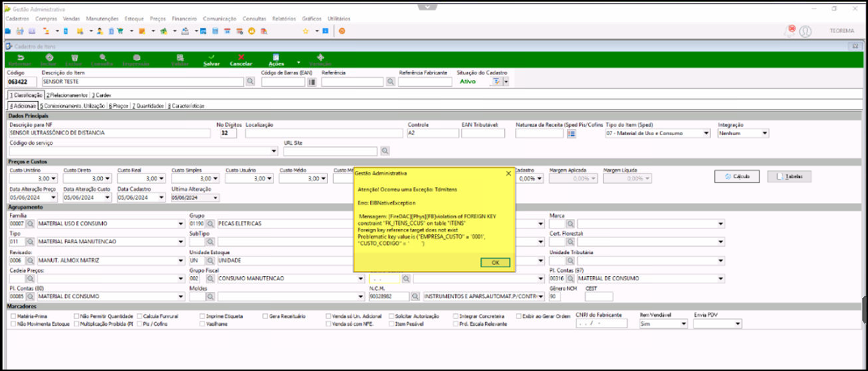Open the Cadastros menu
This screenshot has width=868, height=371.
pos(17,18)
